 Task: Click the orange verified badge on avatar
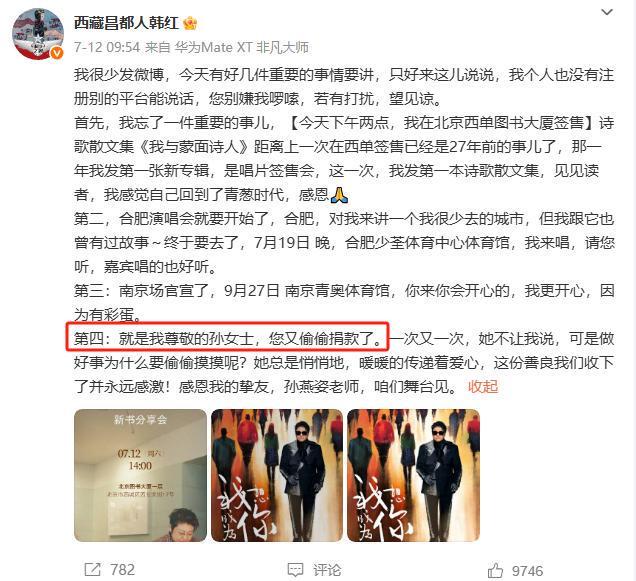pos(57,53)
